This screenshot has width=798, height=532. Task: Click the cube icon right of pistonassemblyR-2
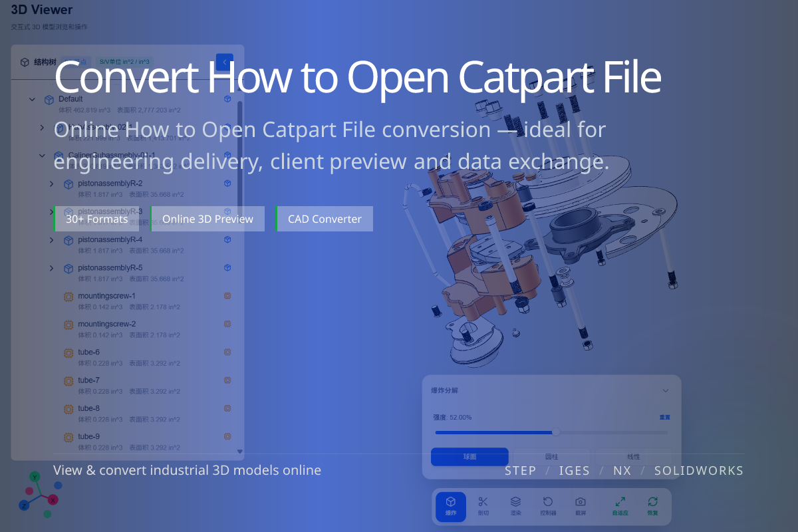(x=227, y=183)
